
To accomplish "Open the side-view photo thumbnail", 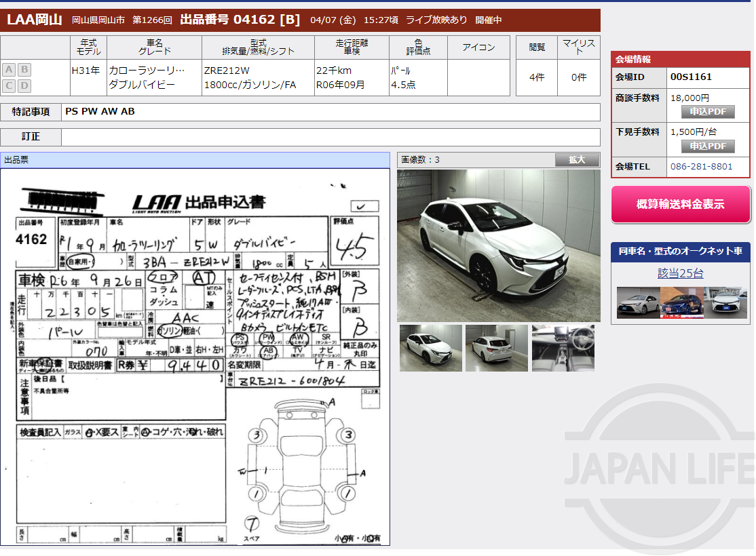I will coord(430,347).
